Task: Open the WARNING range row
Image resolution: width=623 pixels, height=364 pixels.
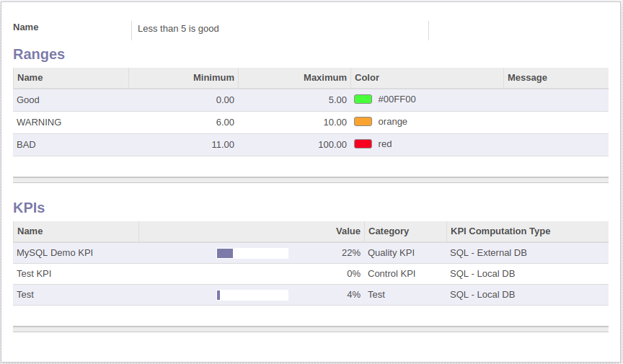Action: click(x=39, y=123)
